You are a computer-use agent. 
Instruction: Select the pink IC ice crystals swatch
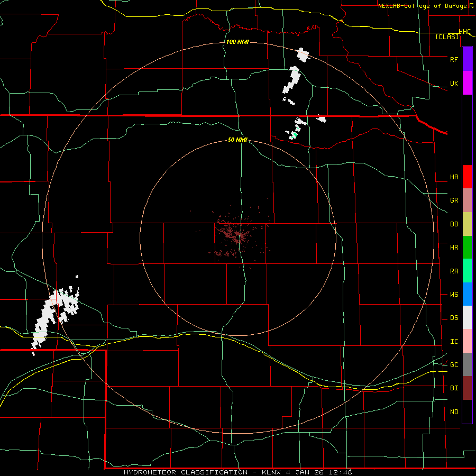point(467,341)
